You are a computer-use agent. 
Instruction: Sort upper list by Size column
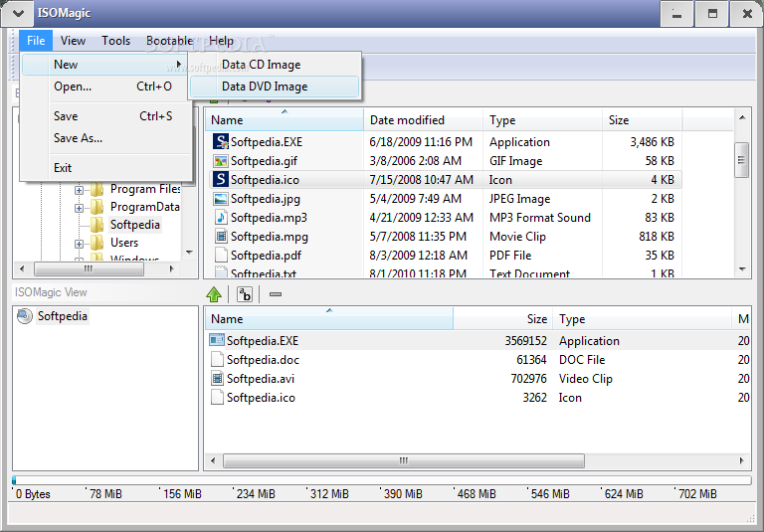point(643,120)
